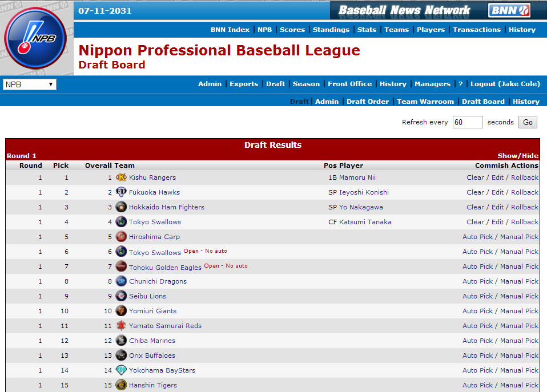Image resolution: width=547 pixels, height=392 pixels.
Task: Click the refresh seconds input field
Action: click(468, 122)
